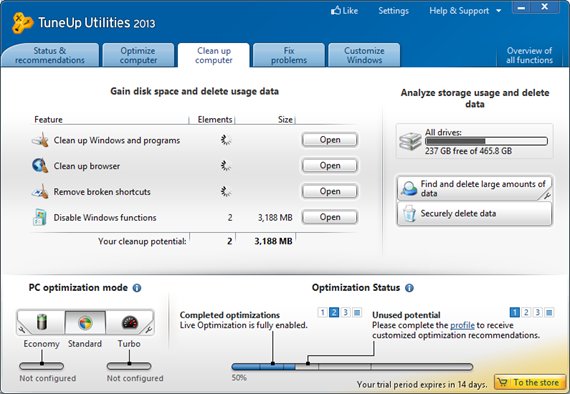This screenshot has height=394, width=570.
Task: Click the info icon beside Optimization Status
Action: click(x=409, y=288)
